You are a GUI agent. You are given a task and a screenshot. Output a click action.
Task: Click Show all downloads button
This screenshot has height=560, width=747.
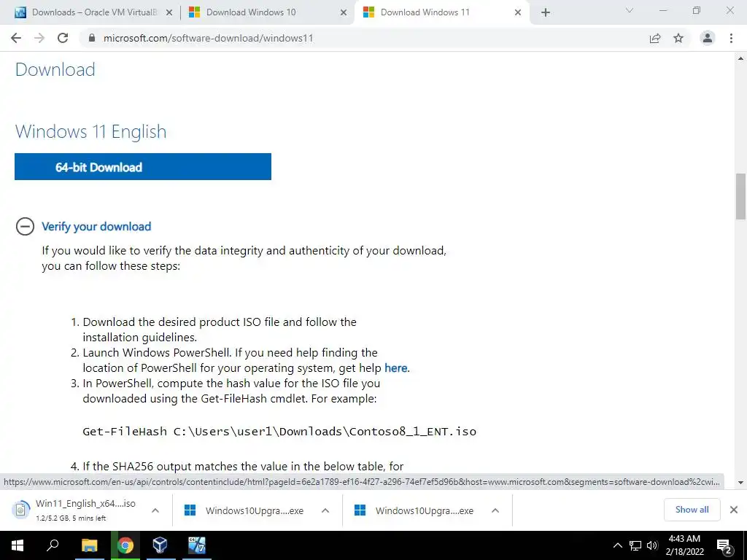point(692,510)
